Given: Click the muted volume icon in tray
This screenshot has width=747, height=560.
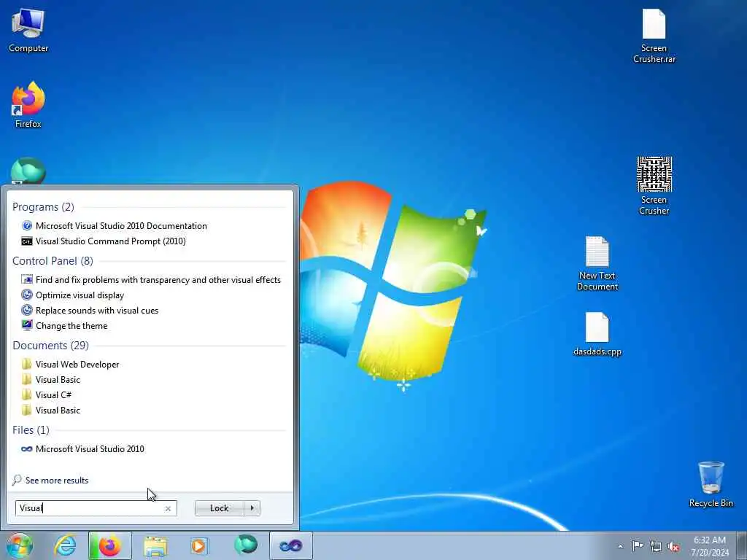Looking at the screenshot, I should coord(673,546).
